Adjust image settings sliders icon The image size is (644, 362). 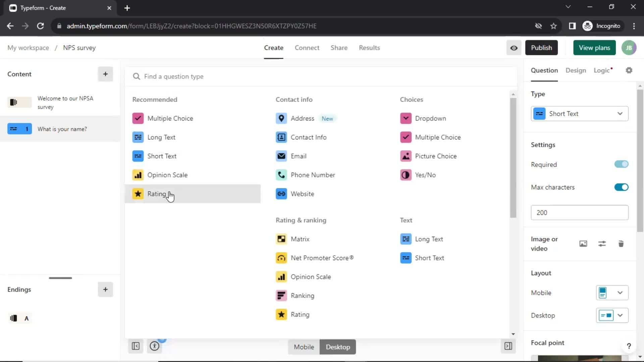602,244
